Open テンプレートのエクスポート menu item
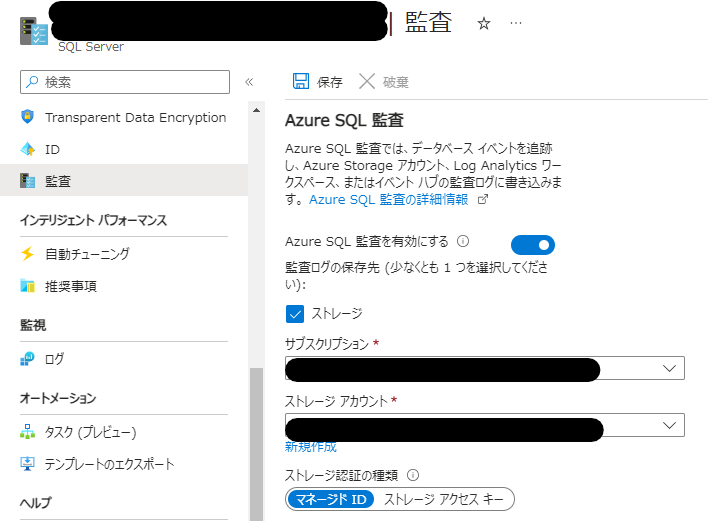This screenshot has height=521, width=708. tap(124, 464)
